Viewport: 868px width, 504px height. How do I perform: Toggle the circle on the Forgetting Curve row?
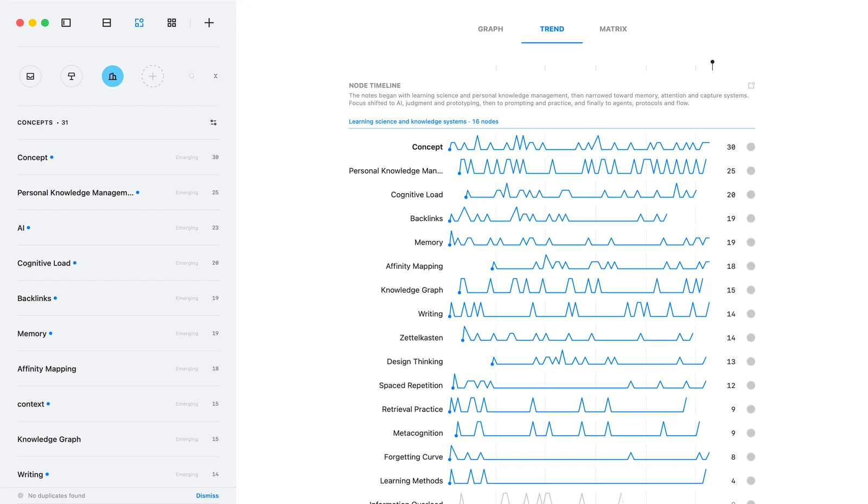751,457
